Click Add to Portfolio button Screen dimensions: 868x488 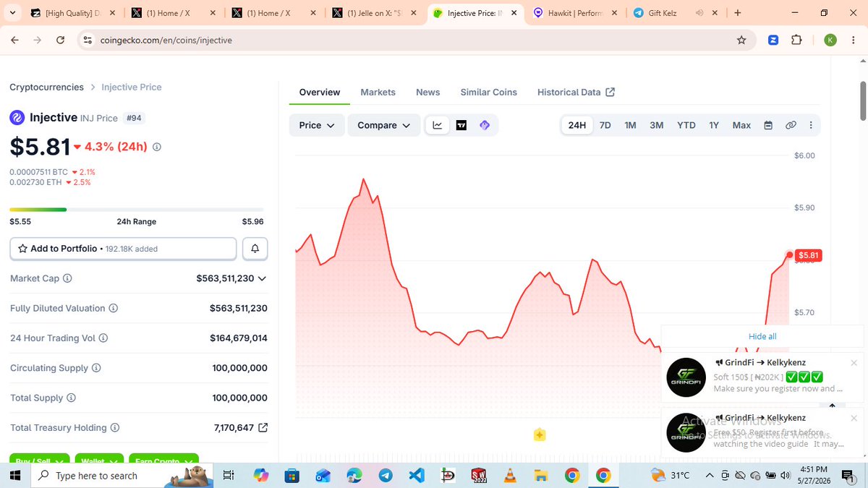123,249
